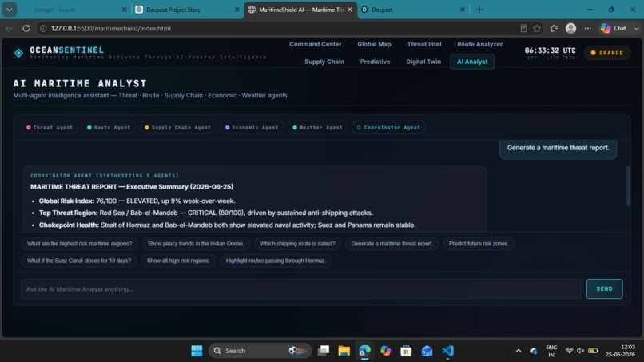The height and width of the screenshot is (362, 644).
Task: Open the site information icon beside the URL
Action: pos(43,28)
